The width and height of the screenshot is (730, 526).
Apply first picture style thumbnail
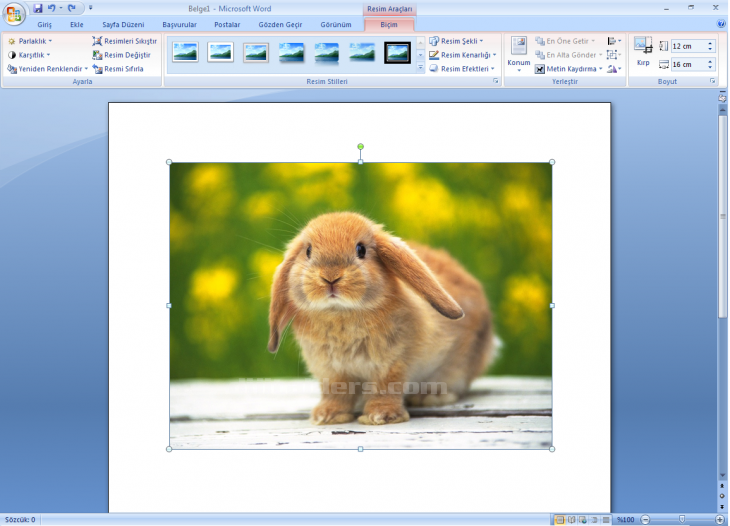click(185, 52)
